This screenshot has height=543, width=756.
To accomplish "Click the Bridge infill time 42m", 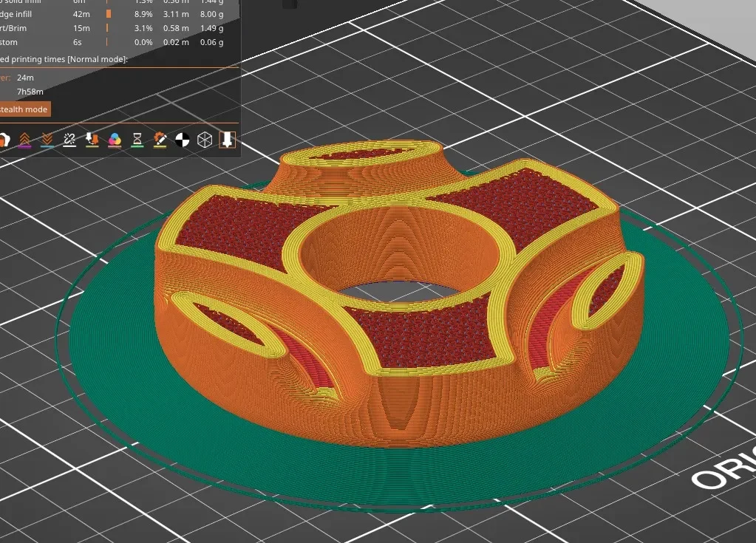I will [81, 15].
